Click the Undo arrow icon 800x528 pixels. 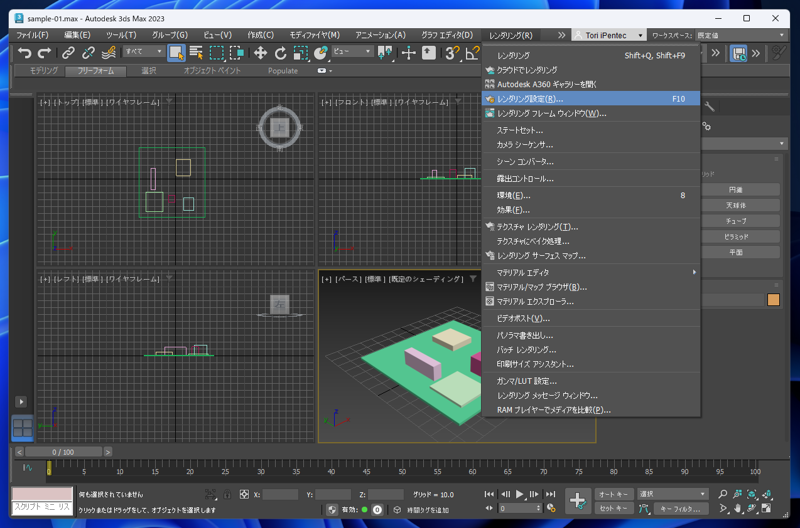pos(24,53)
